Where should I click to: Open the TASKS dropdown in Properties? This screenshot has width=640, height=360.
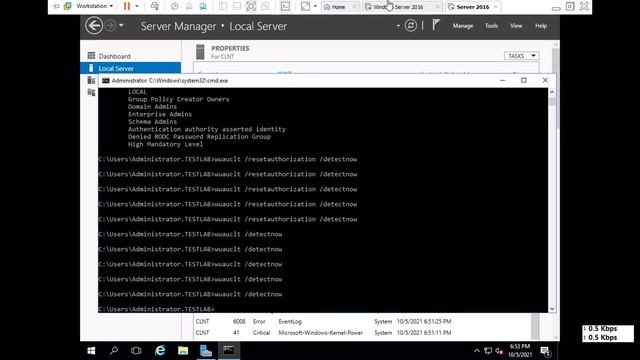click(521, 56)
